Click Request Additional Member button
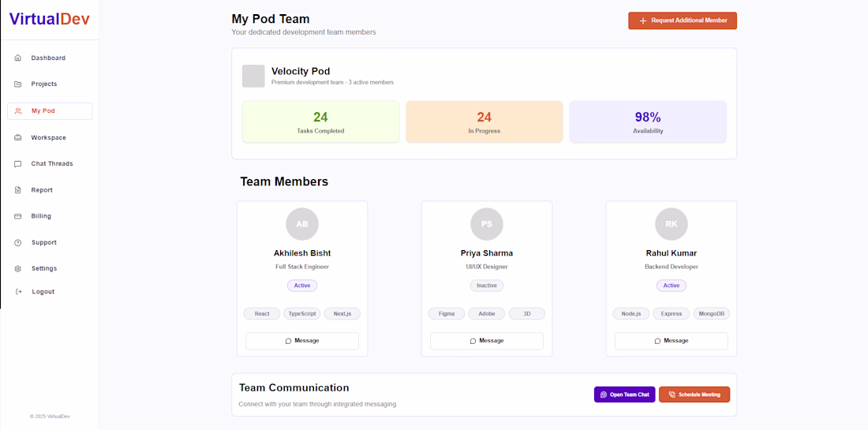This screenshot has width=868, height=430. click(683, 21)
